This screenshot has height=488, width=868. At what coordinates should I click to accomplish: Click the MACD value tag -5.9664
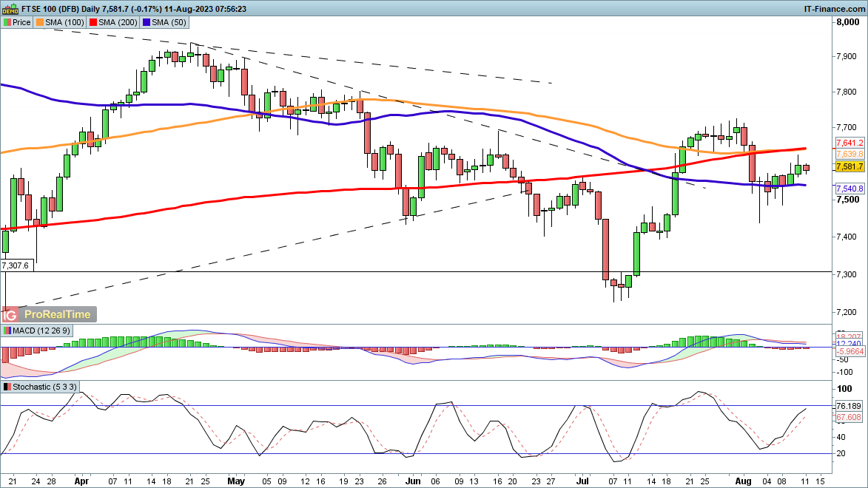[x=850, y=353]
